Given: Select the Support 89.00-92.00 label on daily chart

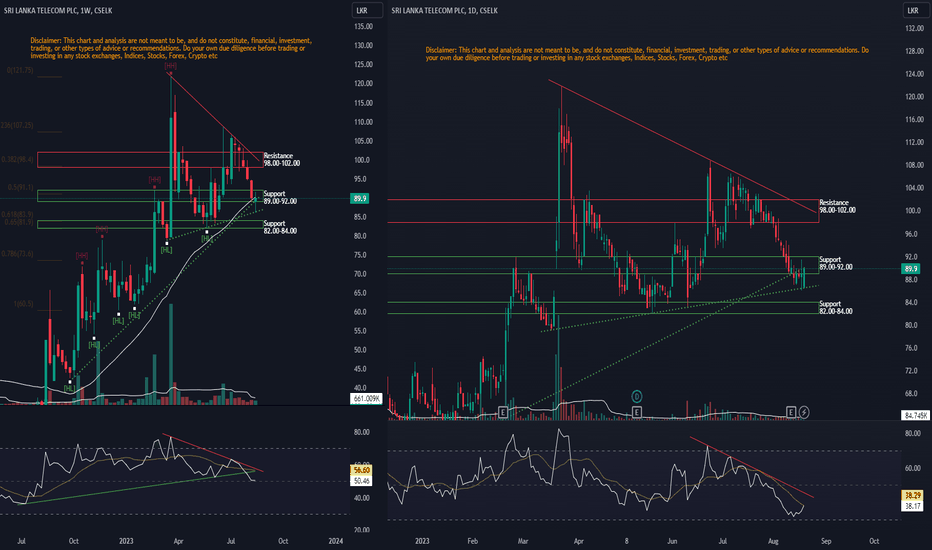Looking at the screenshot, I should (836, 263).
